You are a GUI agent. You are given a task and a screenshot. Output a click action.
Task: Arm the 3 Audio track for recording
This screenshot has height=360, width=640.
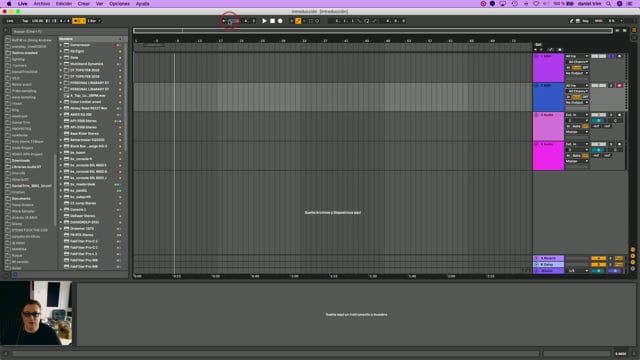(620, 115)
